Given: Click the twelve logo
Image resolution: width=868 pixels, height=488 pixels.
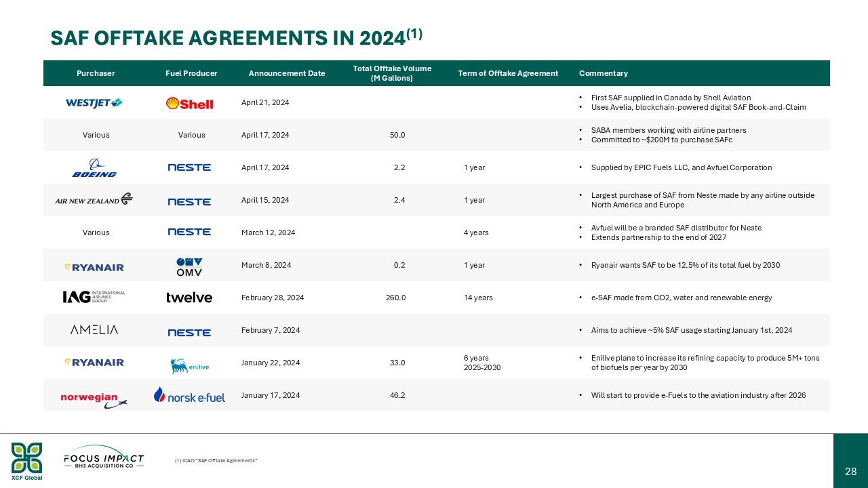Looking at the screenshot, I should tap(189, 298).
